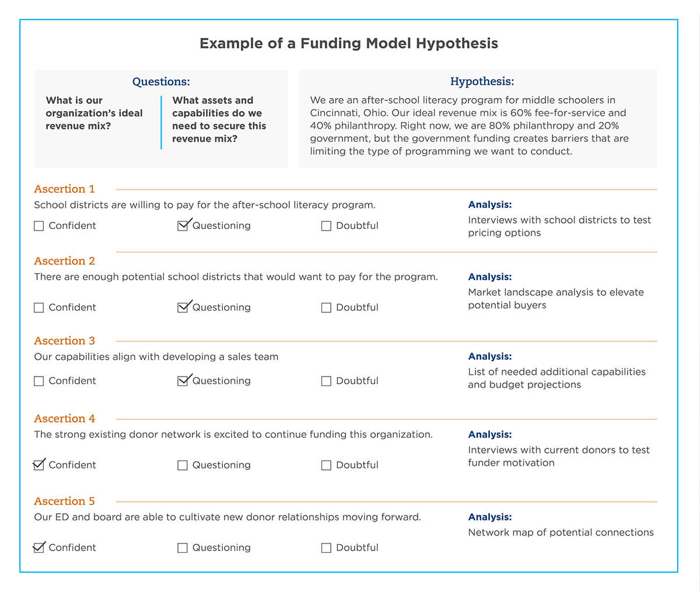700x592 pixels.
Task: Uncheck Confident under Ascertion 5
Action: tap(39, 548)
